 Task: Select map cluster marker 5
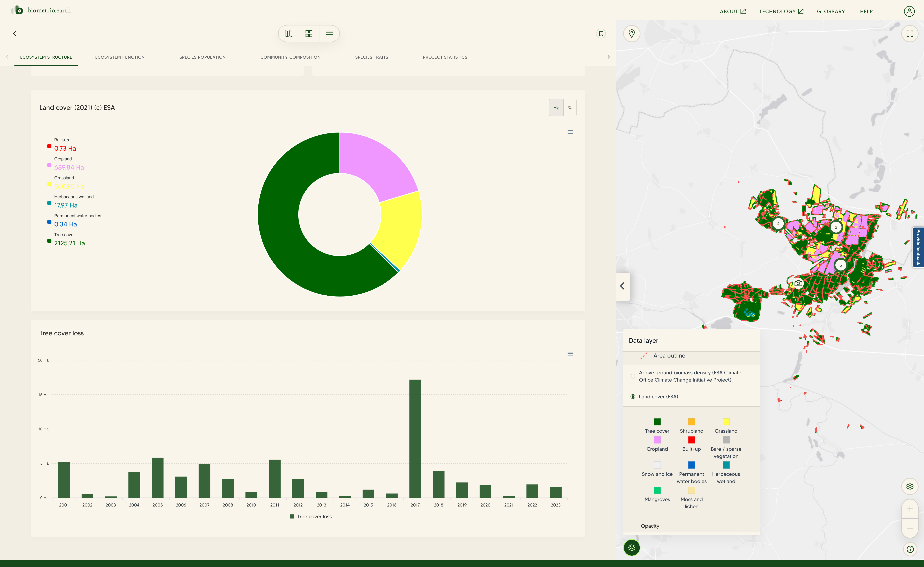coord(841,265)
